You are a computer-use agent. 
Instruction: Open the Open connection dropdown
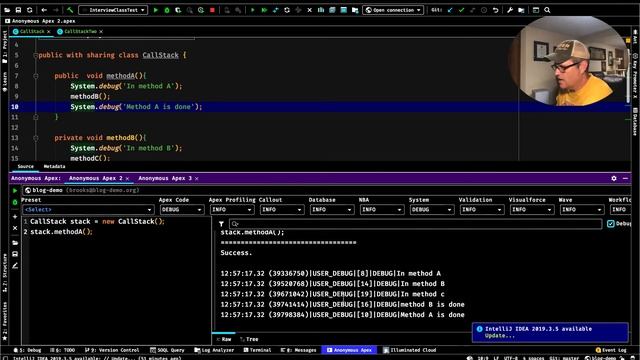[x=393, y=10]
